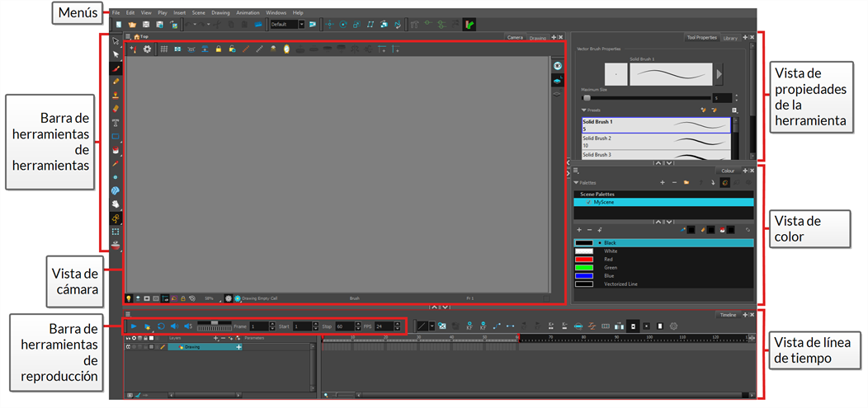Click the Translate tool in Advanced Animation toolbar
Image resolution: width=868 pixels, height=408 pixels.
(329, 25)
